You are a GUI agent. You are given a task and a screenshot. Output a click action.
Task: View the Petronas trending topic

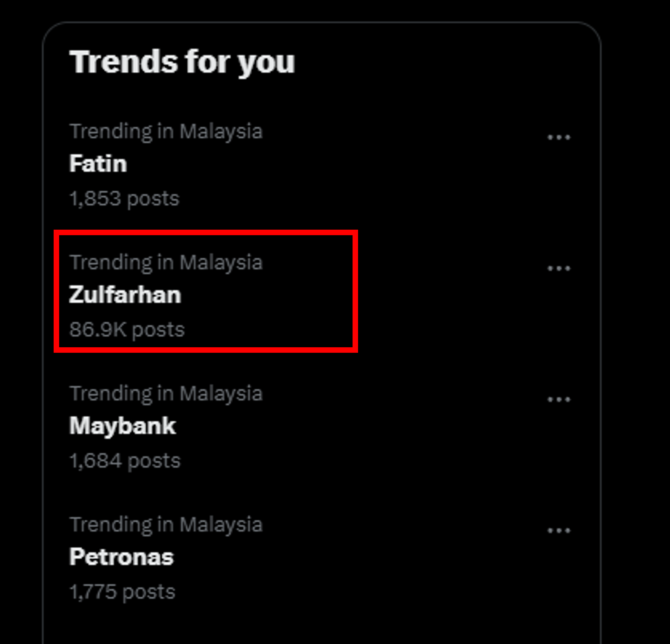121,557
